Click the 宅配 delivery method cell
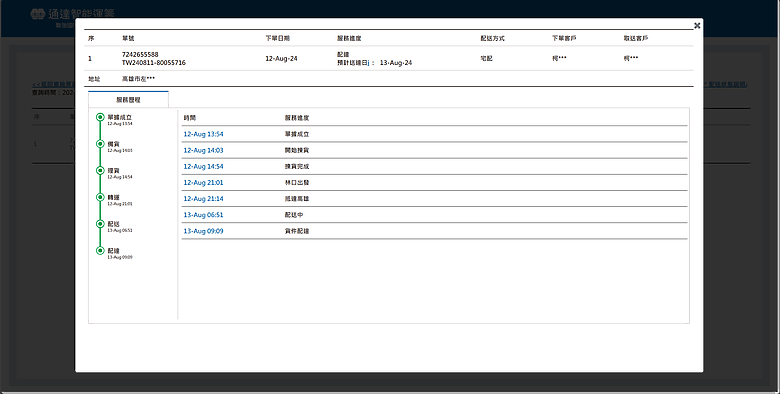This screenshot has width=780, height=394. pyautogui.click(x=486, y=58)
